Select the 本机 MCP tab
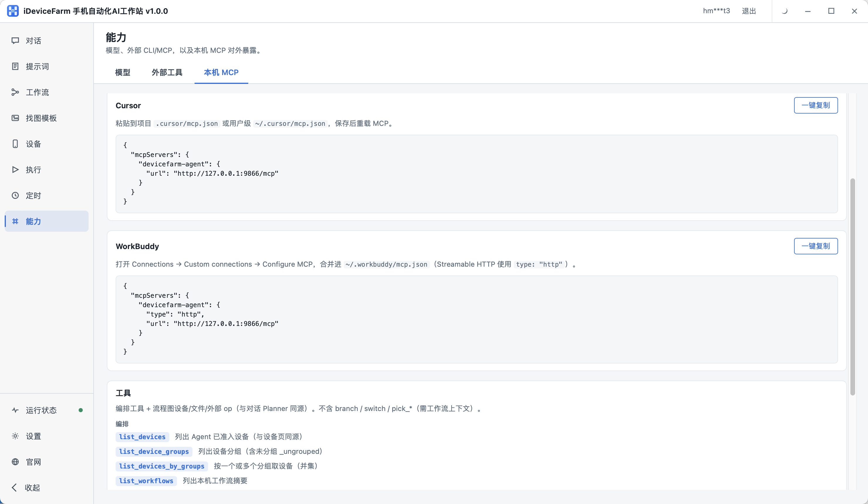The height and width of the screenshot is (504, 868). click(x=221, y=72)
